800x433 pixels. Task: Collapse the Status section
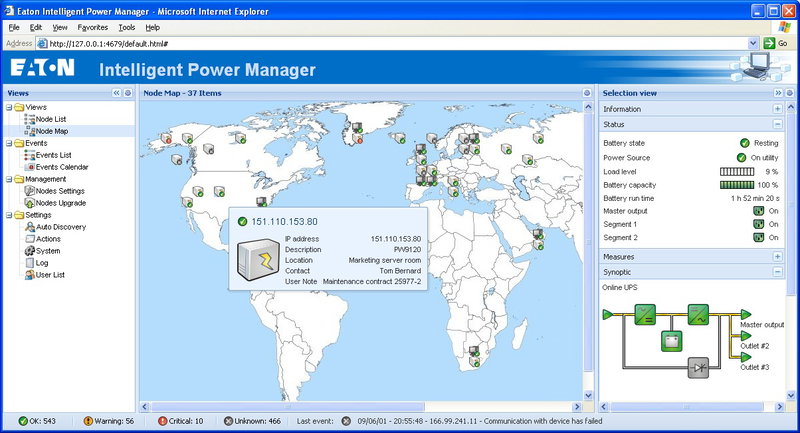[778, 124]
